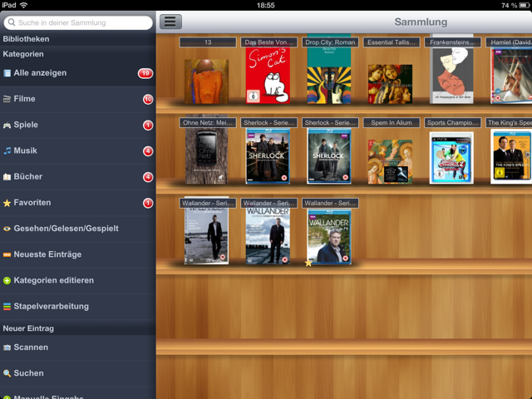This screenshot has height=399, width=532.
Task: Select the favorited Wallander Blu-ray with star
Action: [x=328, y=237]
